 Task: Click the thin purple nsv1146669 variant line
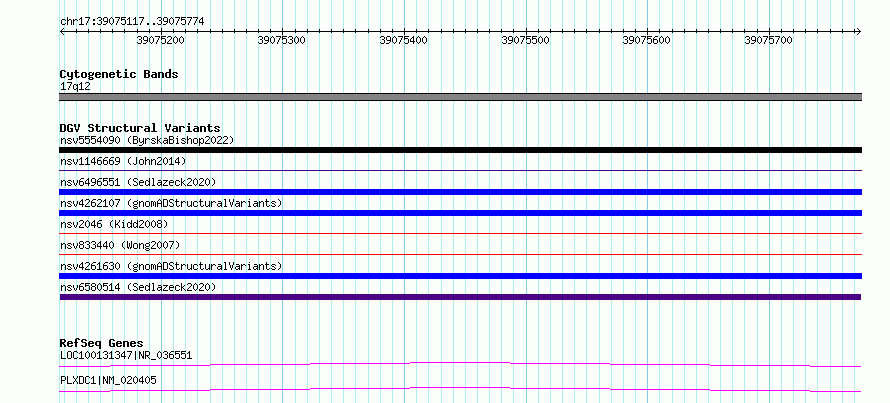tap(461, 170)
